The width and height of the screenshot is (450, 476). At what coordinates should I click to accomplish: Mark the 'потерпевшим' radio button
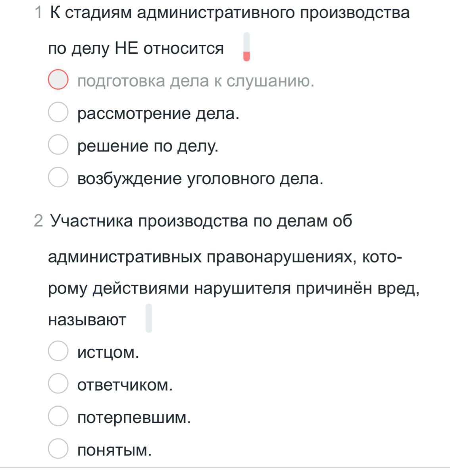58,416
